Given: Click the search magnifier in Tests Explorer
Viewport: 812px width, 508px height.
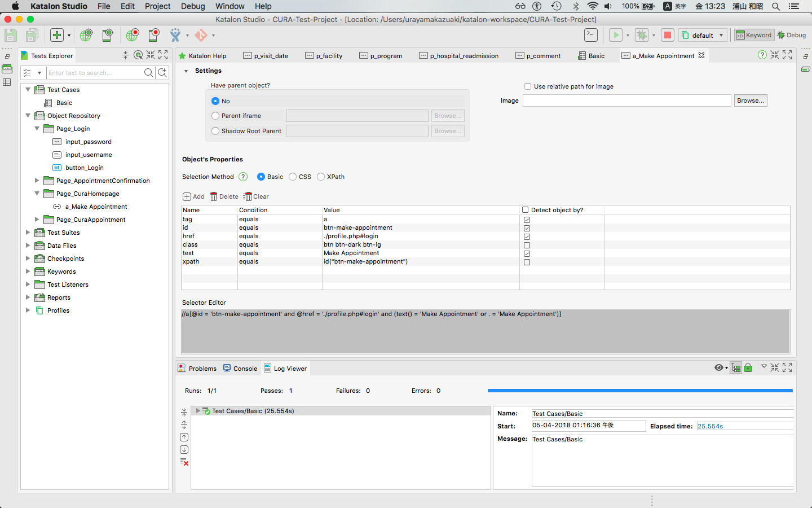Looking at the screenshot, I should point(148,73).
